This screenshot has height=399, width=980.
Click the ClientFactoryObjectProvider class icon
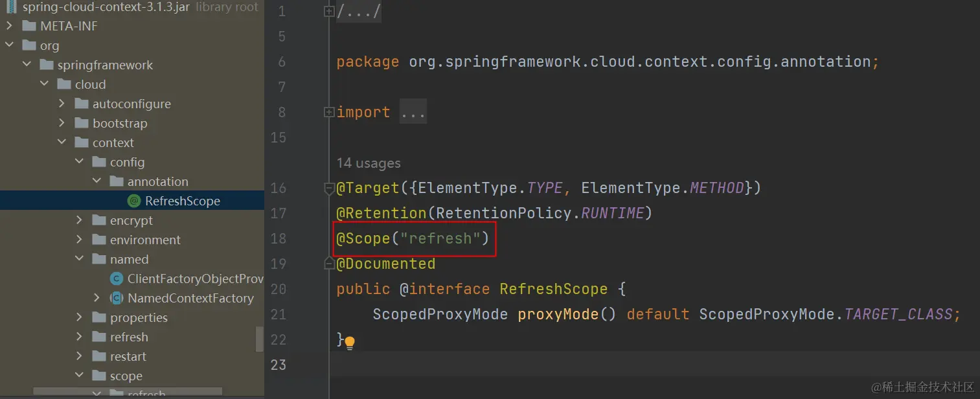(x=117, y=279)
